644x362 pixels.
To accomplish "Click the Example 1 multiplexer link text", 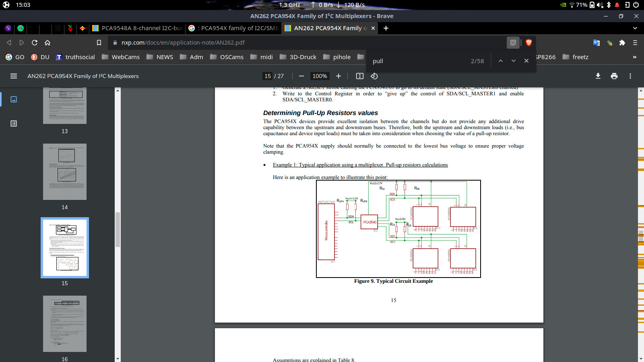I will [360, 165].
